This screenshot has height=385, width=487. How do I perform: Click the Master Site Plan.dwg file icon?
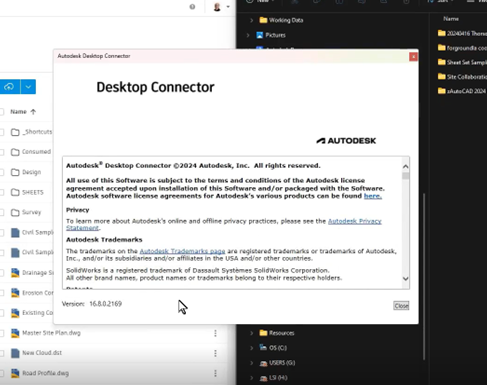point(15,333)
